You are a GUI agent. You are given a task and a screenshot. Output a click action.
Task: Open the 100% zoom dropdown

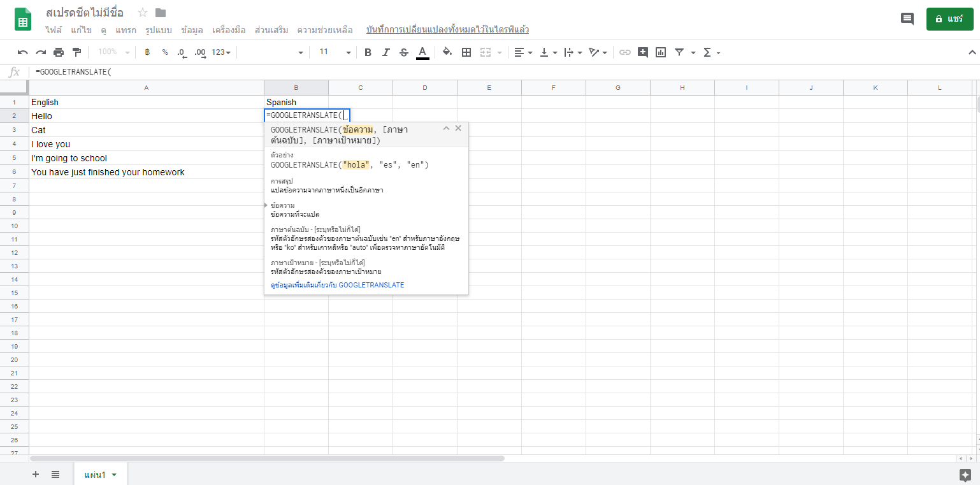(x=113, y=52)
